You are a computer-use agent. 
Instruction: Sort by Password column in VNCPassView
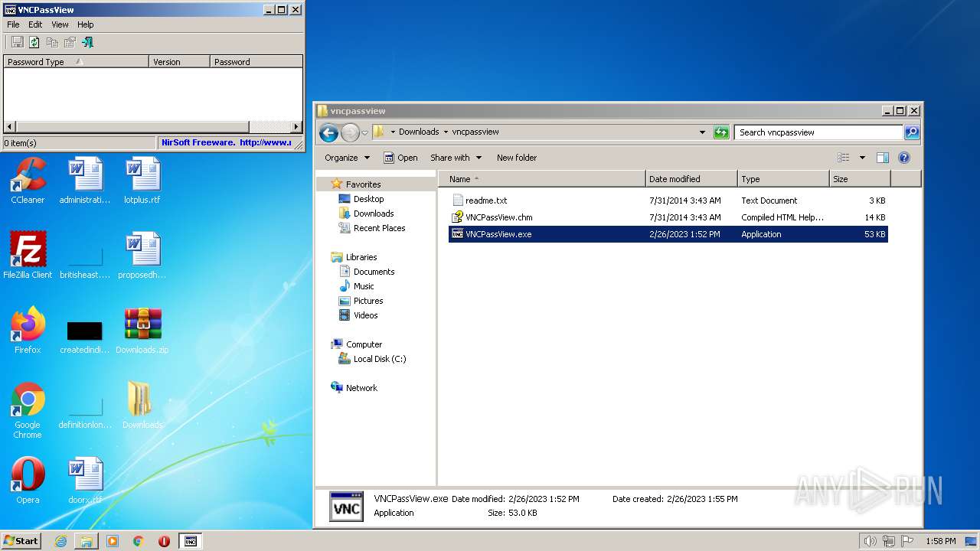256,62
